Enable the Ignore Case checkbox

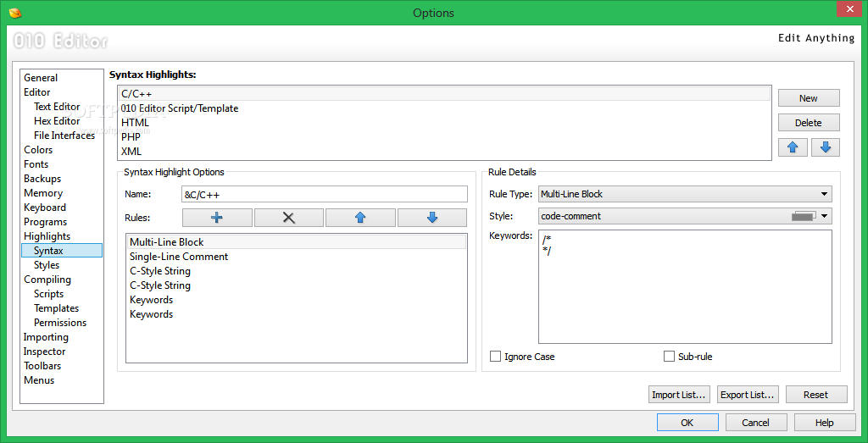[495, 356]
